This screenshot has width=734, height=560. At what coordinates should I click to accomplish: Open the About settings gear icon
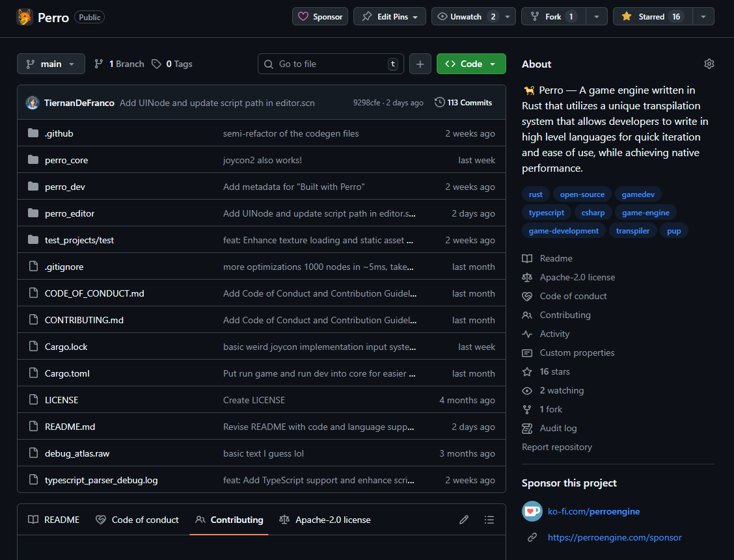pos(709,64)
